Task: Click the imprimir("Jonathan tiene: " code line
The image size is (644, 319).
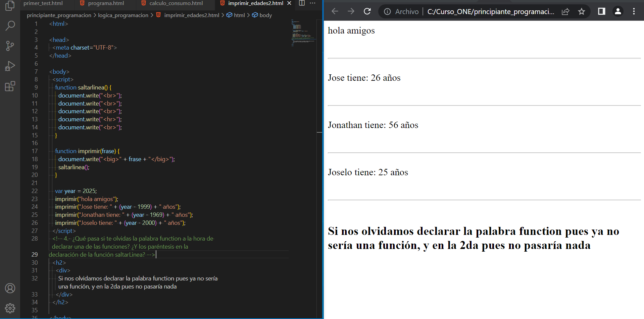Action: coord(124,215)
